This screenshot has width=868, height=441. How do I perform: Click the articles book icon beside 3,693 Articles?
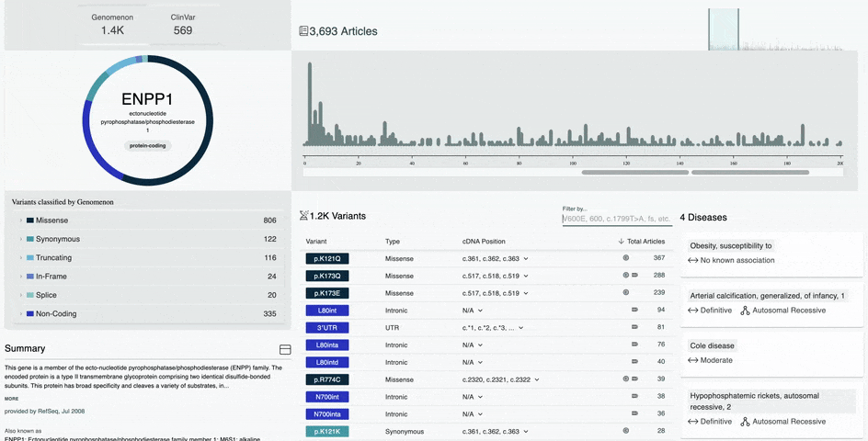tap(303, 31)
